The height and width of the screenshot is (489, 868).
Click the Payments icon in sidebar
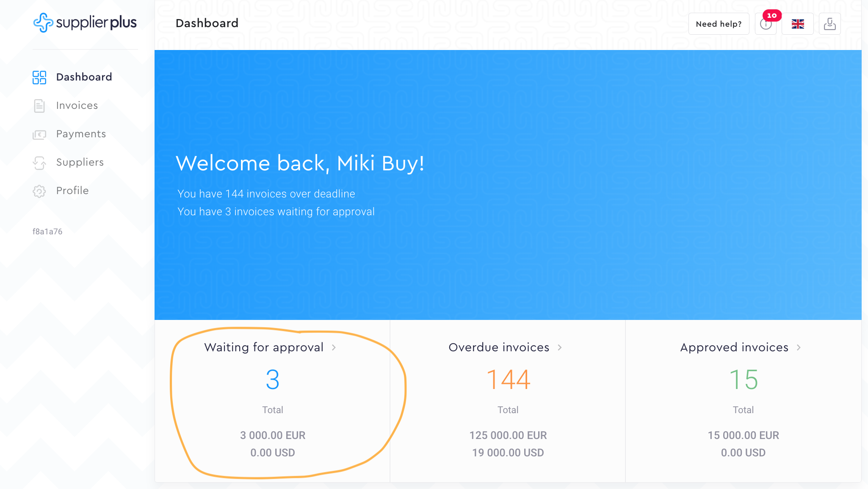click(x=39, y=134)
